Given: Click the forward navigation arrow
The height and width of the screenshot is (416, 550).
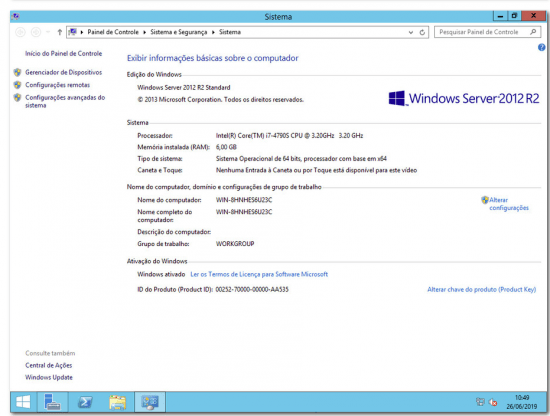Looking at the screenshot, I should [36, 32].
